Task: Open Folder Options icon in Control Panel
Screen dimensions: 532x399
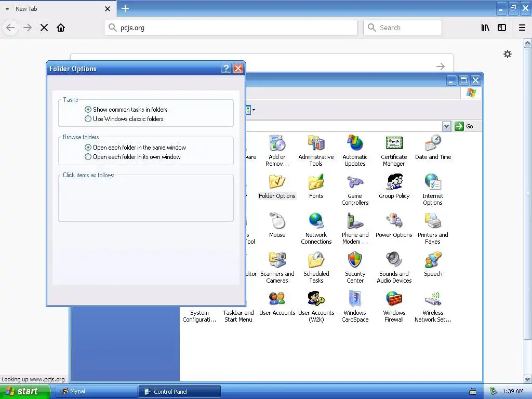Action: click(x=277, y=187)
